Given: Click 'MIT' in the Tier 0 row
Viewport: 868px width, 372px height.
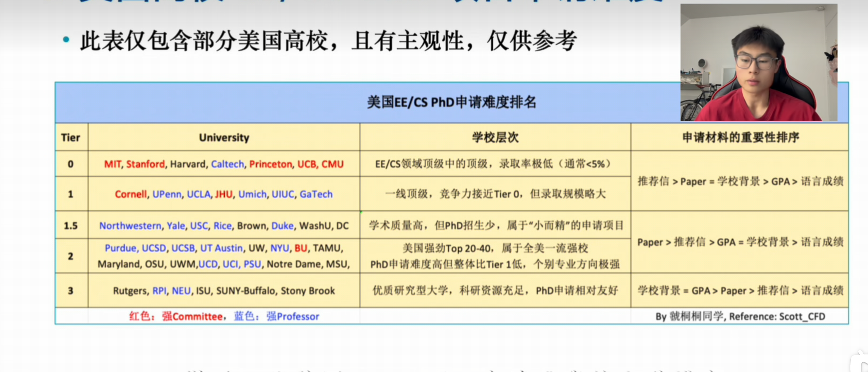Looking at the screenshot, I should [112, 164].
